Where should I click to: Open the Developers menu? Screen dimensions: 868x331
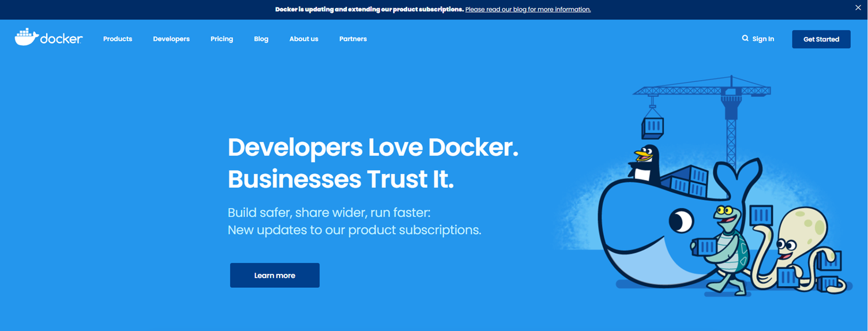point(171,39)
